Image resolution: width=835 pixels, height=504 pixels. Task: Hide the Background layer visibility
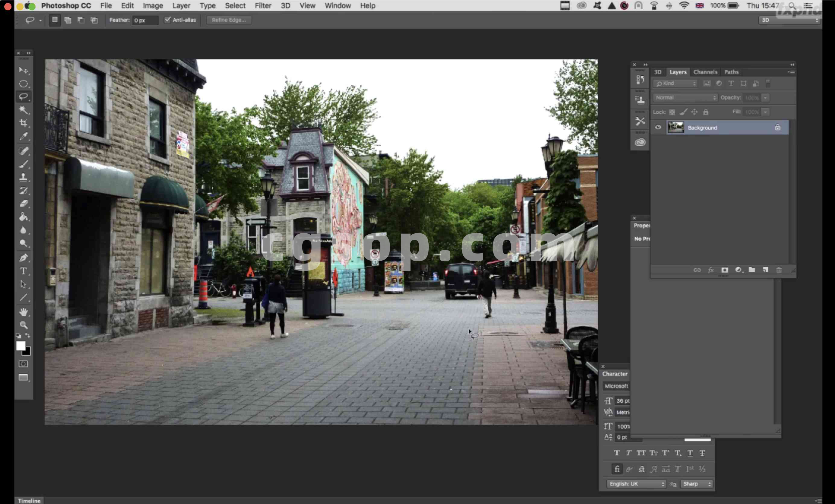658,128
